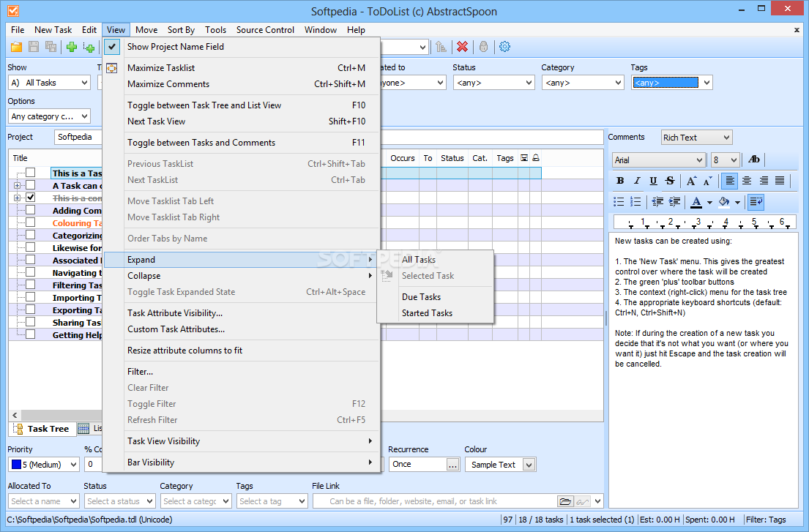Choose Due Tasks in Expand submenu
This screenshot has width=809, height=532.
pyautogui.click(x=436, y=297)
